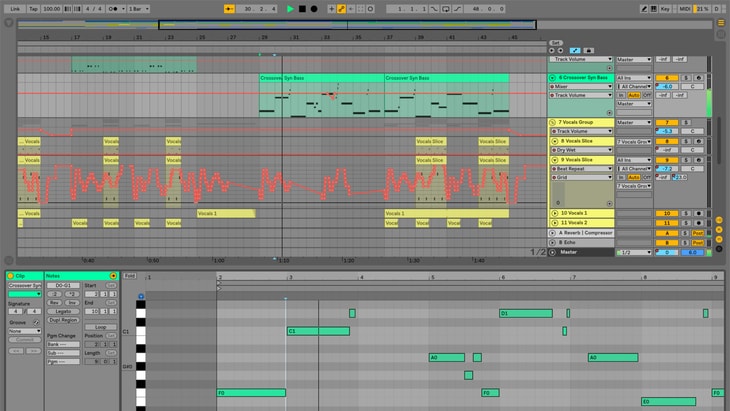
Task: Toggle the Clip activator circle
Action: click(x=11, y=276)
